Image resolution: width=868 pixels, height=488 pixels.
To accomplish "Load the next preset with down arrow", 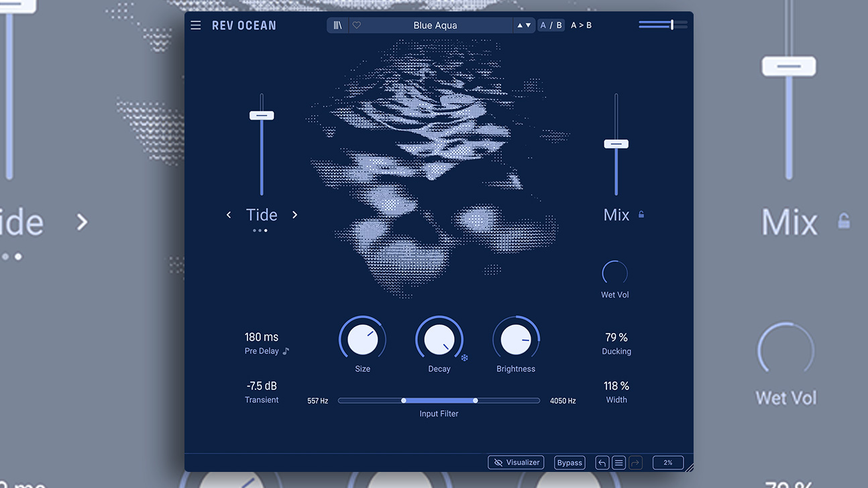I will click(528, 25).
